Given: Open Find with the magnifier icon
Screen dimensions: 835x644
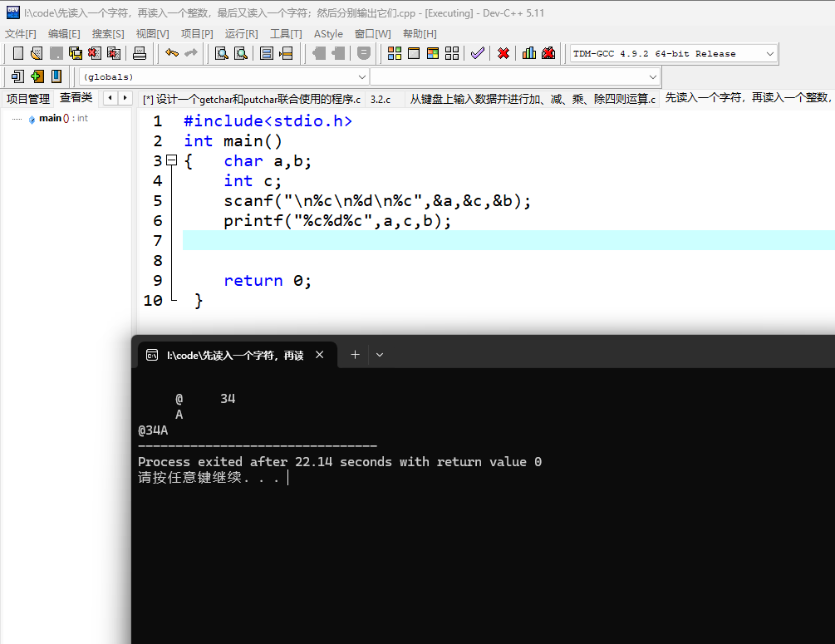Looking at the screenshot, I should coord(222,53).
